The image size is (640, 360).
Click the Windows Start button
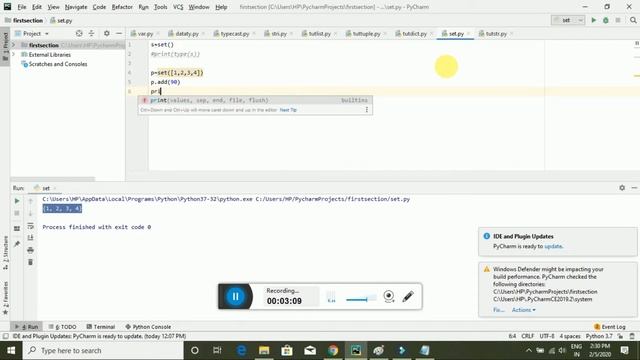coord(11,351)
